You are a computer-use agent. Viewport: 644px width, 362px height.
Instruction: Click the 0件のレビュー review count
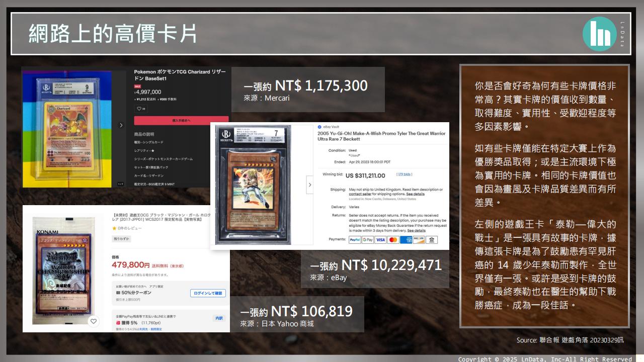tap(129, 228)
